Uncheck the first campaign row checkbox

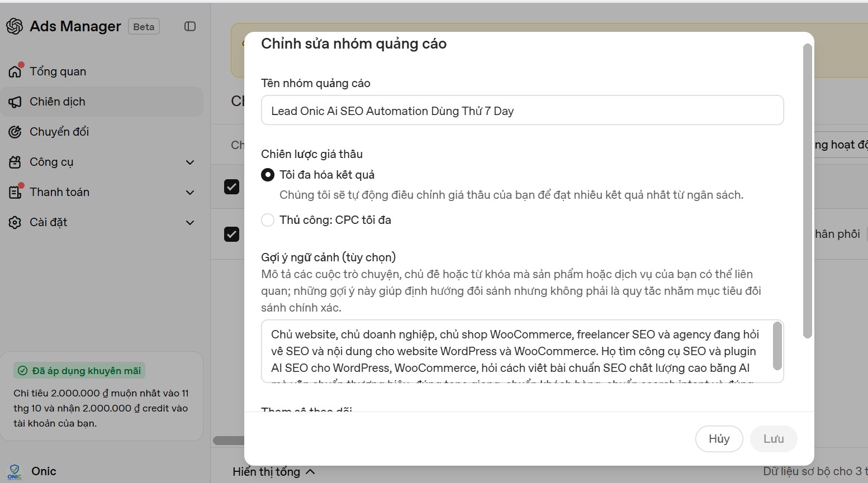click(x=231, y=186)
